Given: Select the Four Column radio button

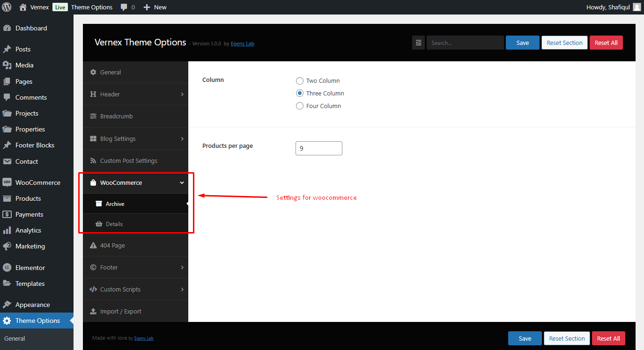Looking at the screenshot, I should pos(300,106).
